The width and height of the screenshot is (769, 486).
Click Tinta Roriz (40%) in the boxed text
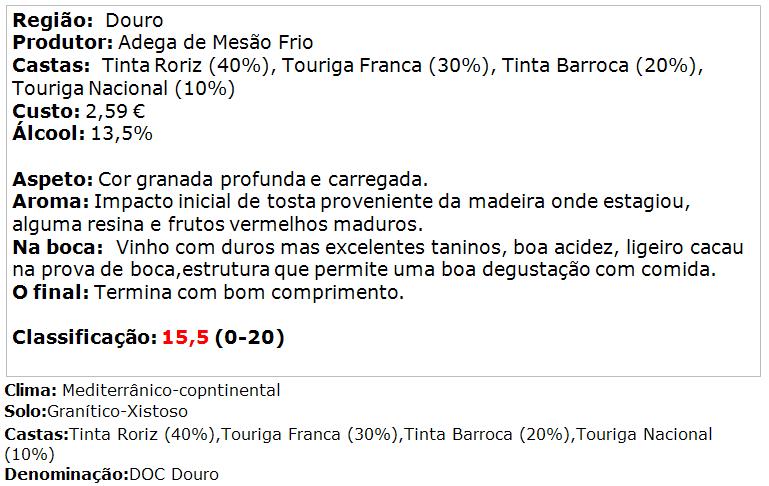tap(186, 66)
